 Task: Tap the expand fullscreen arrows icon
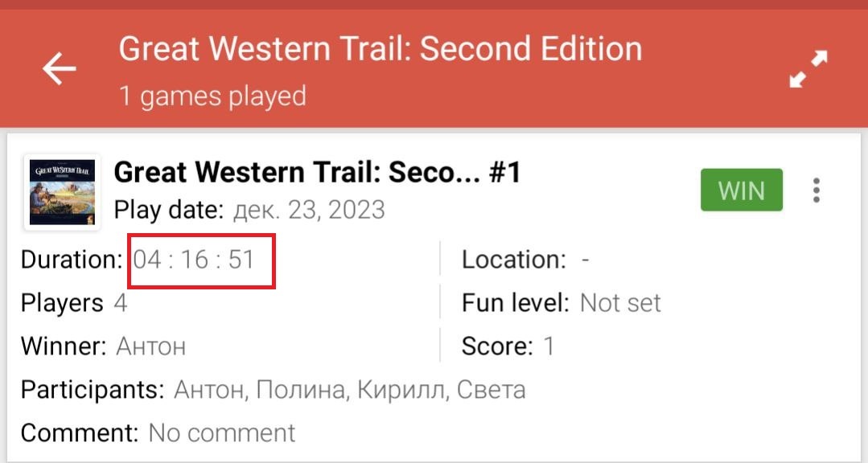click(x=808, y=69)
